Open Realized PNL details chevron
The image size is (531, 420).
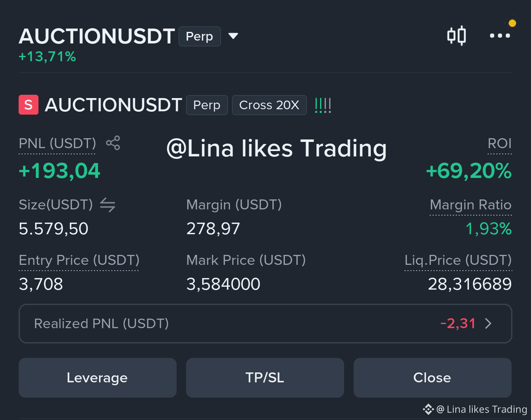(488, 323)
